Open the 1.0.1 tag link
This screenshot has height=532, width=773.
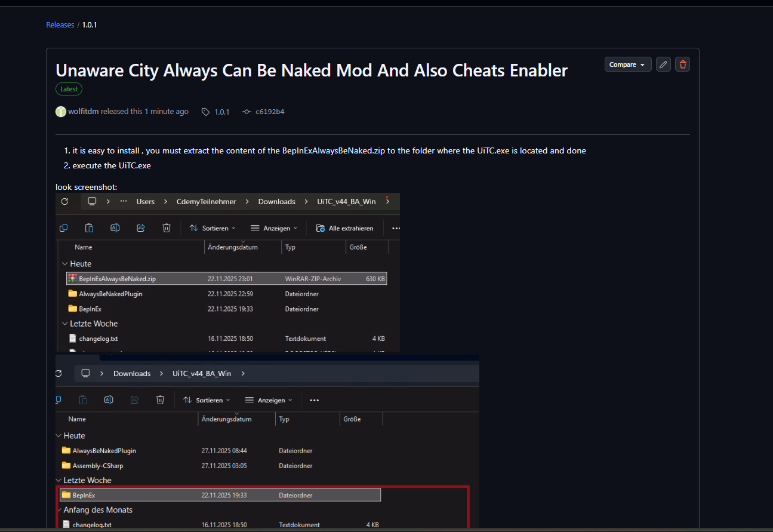tap(222, 112)
